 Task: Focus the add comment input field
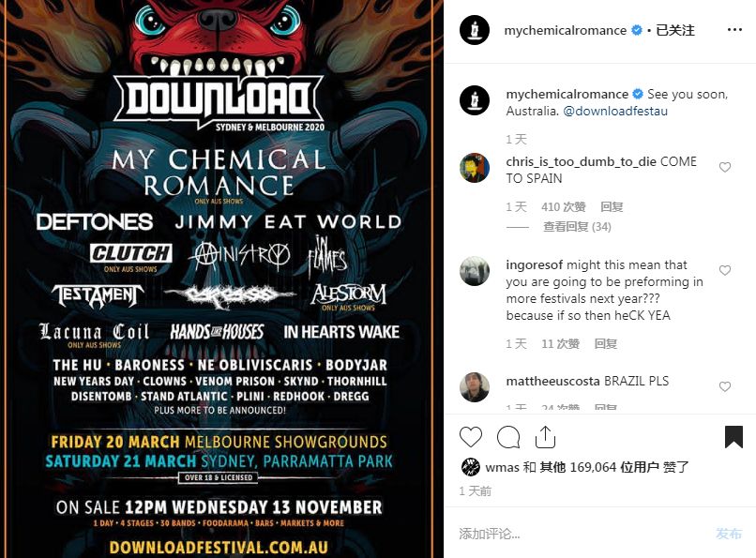pyautogui.click(x=581, y=534)
